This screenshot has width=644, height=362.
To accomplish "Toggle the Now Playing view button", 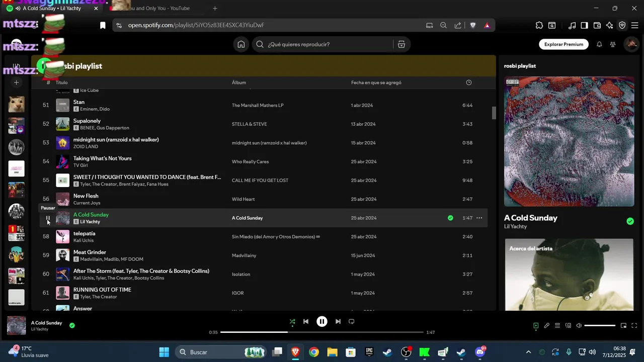I will coord(536,325).
